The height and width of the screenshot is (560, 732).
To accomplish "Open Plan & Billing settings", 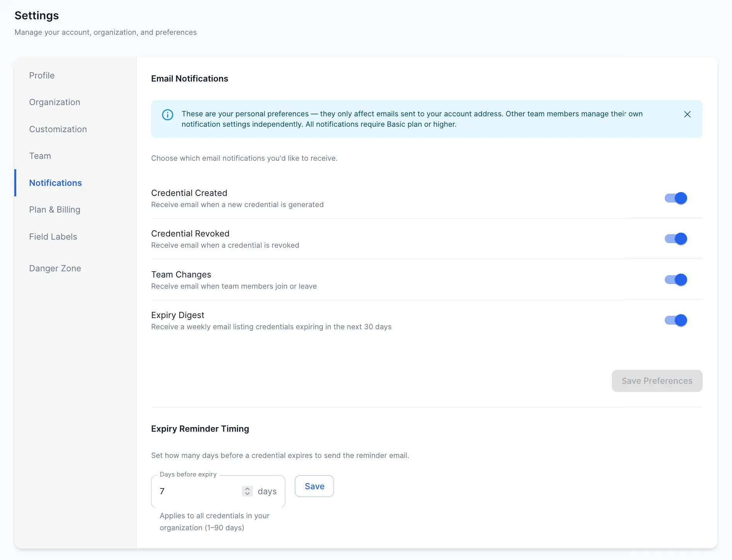I will (x=54, y=209).
